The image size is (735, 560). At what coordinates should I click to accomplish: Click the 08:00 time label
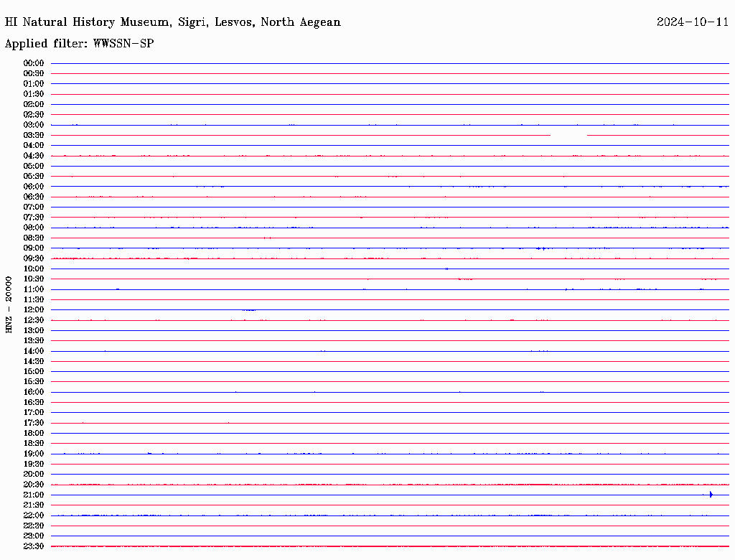pyautogui.click(x=34, y=228)
